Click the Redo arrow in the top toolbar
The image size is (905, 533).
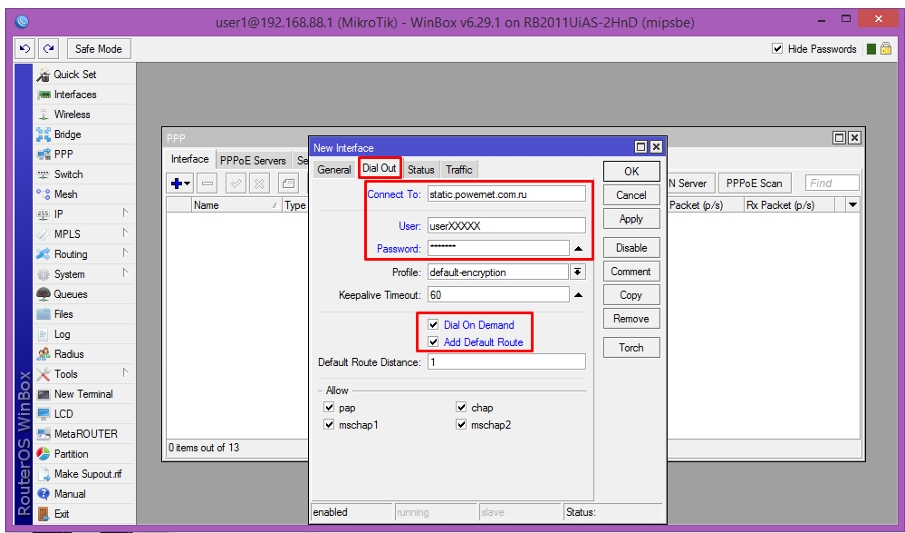click(x=48, y=49)
